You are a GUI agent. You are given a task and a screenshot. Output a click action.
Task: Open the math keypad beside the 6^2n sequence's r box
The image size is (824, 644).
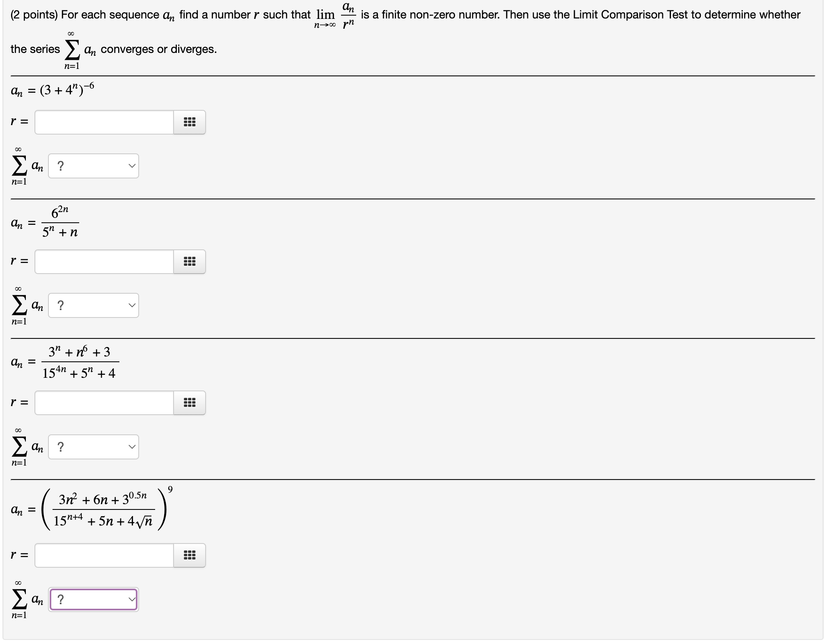tap(189, 262)
